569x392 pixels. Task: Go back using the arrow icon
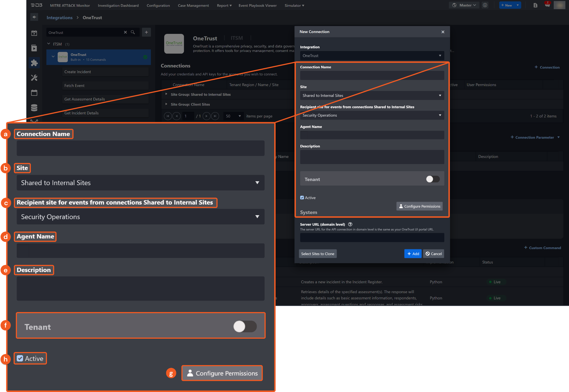point(34,17)
